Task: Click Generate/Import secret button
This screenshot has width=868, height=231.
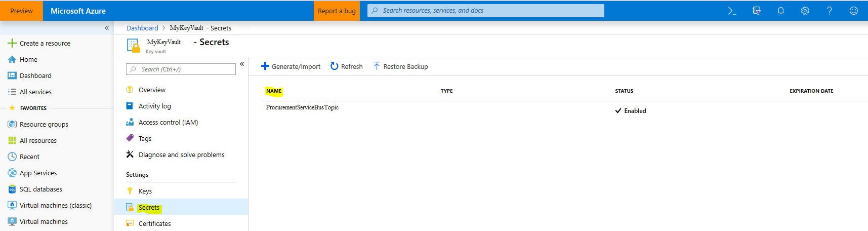Action: (x=291, y=66)
